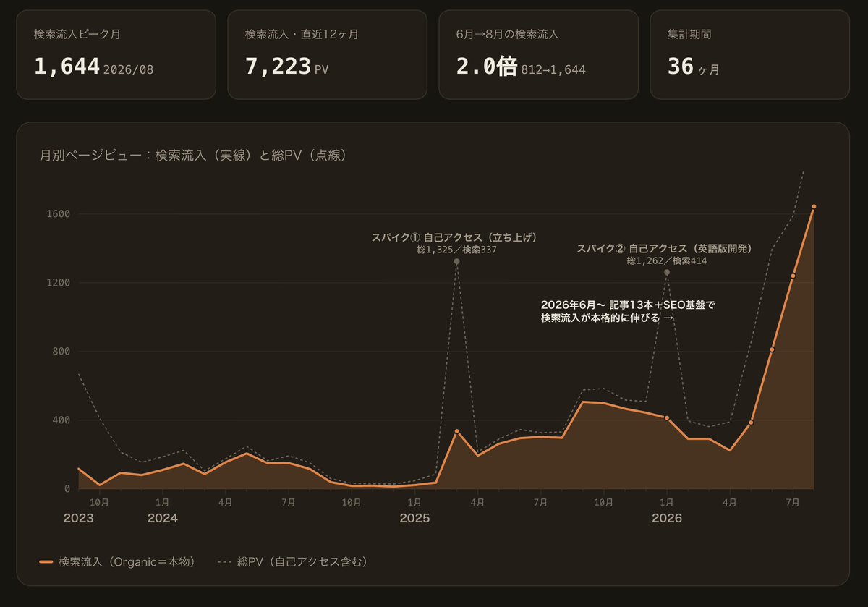
Task: Click the dashed gray legend swatch
Action: 224,561
